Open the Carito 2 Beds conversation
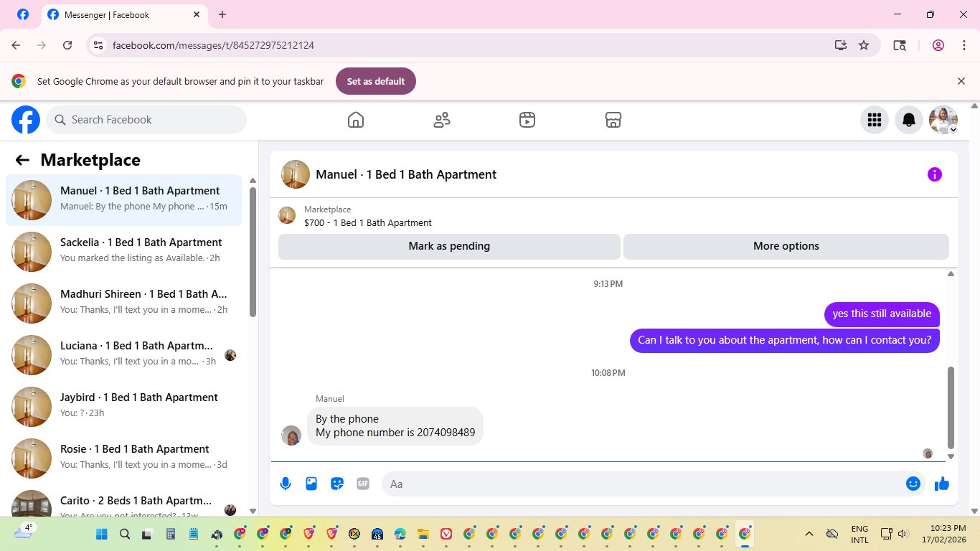 pyautogui.click(x=123, y=502)
